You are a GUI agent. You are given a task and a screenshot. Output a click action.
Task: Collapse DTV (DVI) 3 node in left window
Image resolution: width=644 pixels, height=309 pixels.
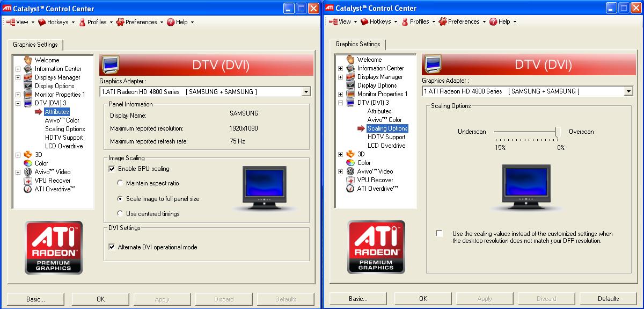click(18, 103)
